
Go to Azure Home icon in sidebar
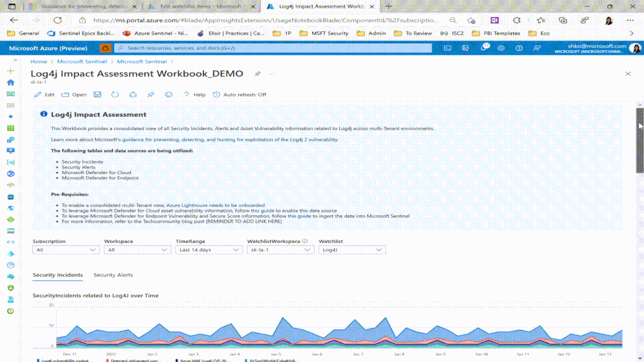coord(11,82)
